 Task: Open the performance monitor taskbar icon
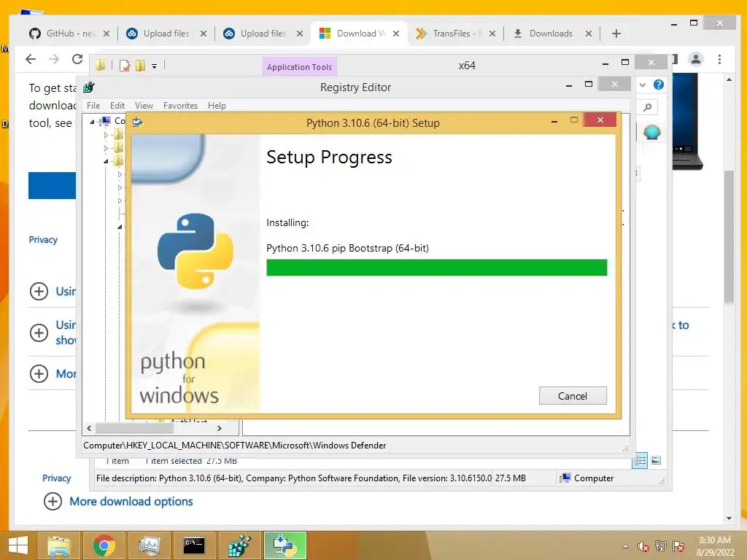[149, 545]
